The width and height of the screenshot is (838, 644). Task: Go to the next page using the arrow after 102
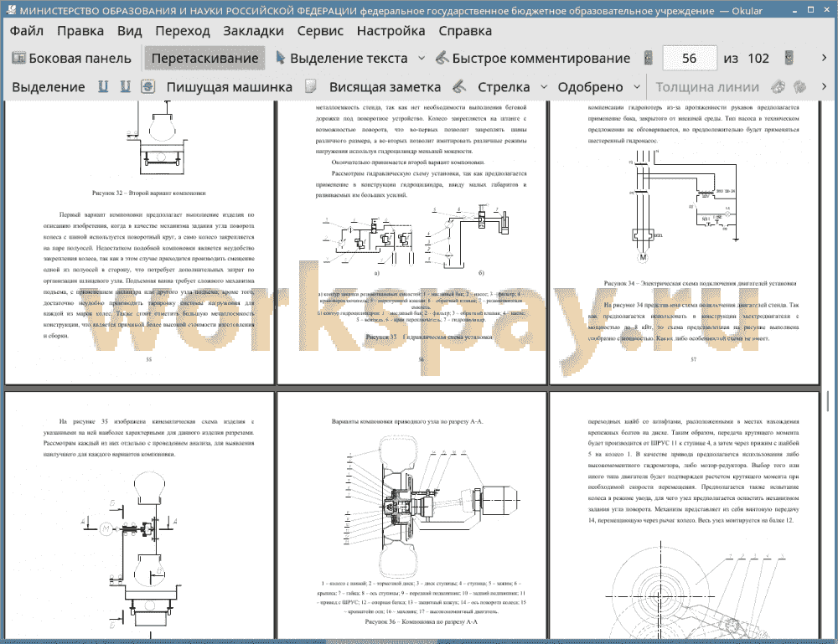pos(789,59)
